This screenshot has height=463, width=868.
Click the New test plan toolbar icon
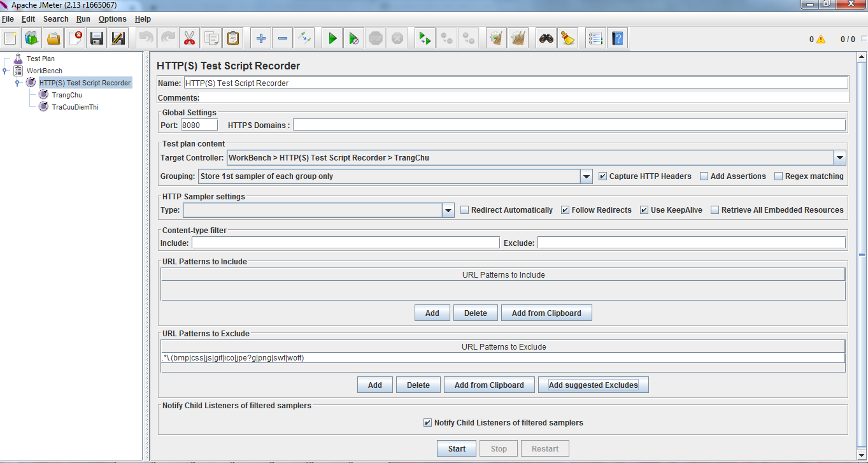click(x=10, y=38)
